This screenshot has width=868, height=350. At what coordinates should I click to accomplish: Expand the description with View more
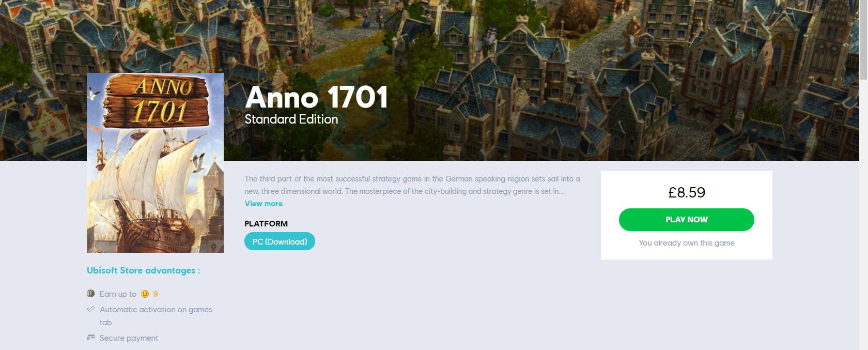click(x=263, y=204)
